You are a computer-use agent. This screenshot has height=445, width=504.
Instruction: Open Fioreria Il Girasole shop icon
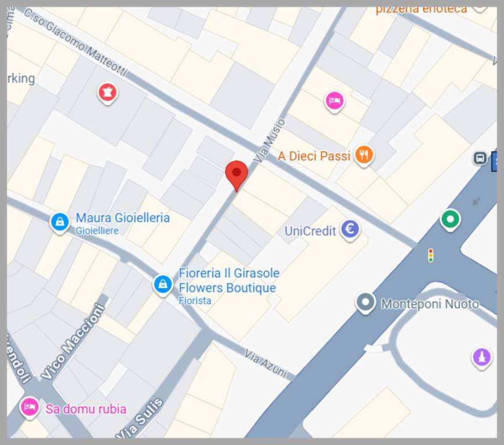pyautogui.click(x=162, y=285)
